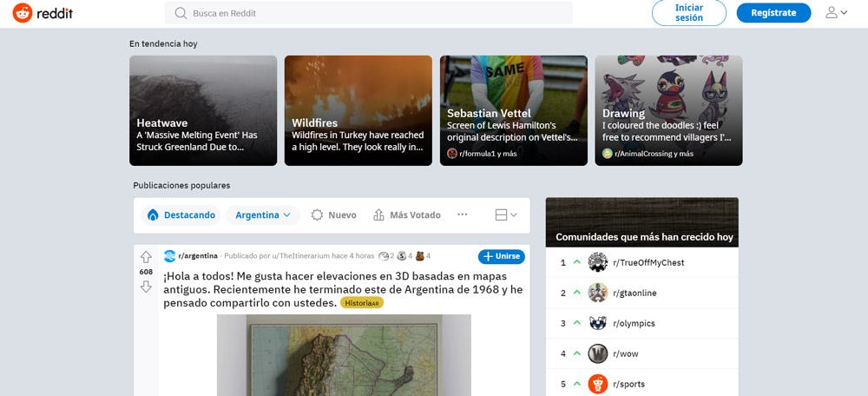Click the Iniciar sesión button
The width and height of the screenshot is (868, 396).
click(x=689, y=13)
